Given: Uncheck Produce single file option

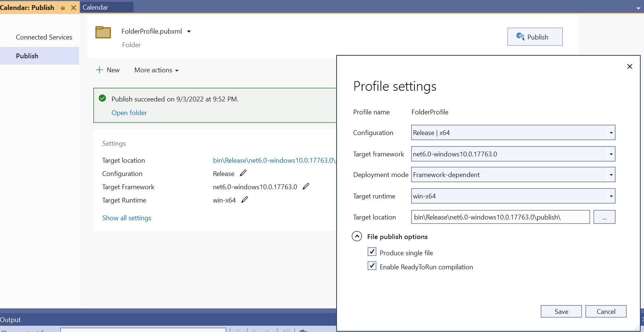Looking at the screenshot, I should (x=372, y=252).
